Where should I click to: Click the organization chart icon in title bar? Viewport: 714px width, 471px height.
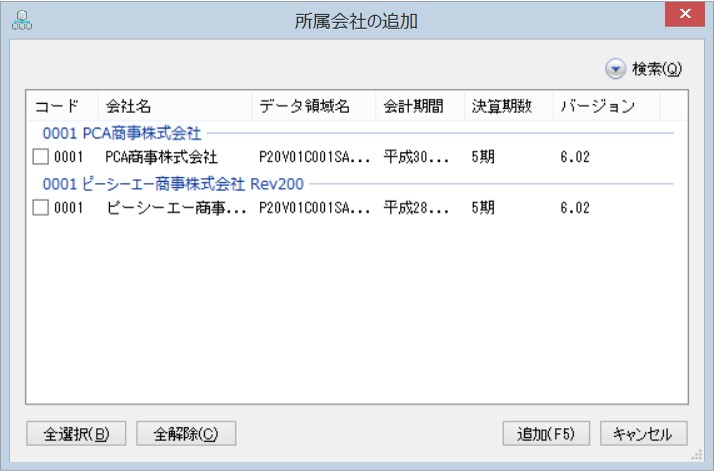click(22, 20)
